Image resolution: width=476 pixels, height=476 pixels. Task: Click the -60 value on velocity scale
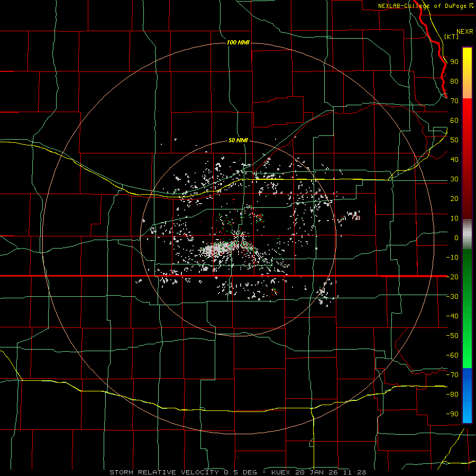pos(452,355)
